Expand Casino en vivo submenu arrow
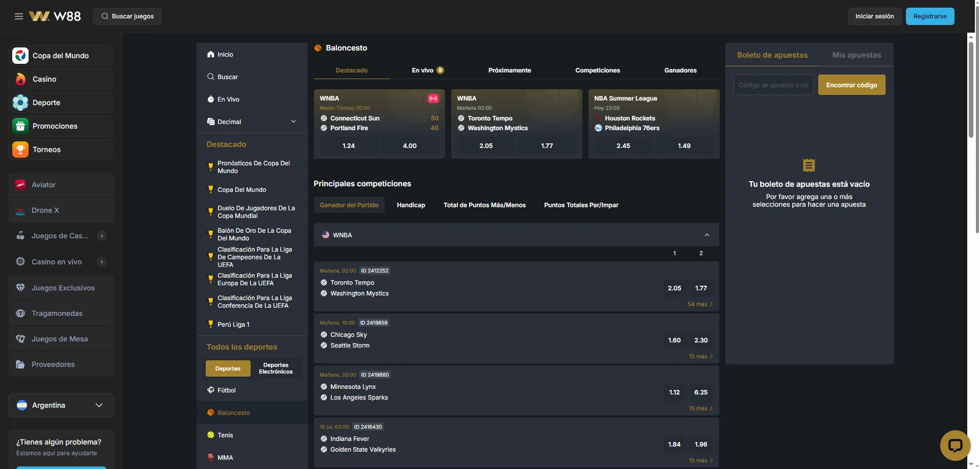This screenshot has width=980, height=469. pos(102,262)
